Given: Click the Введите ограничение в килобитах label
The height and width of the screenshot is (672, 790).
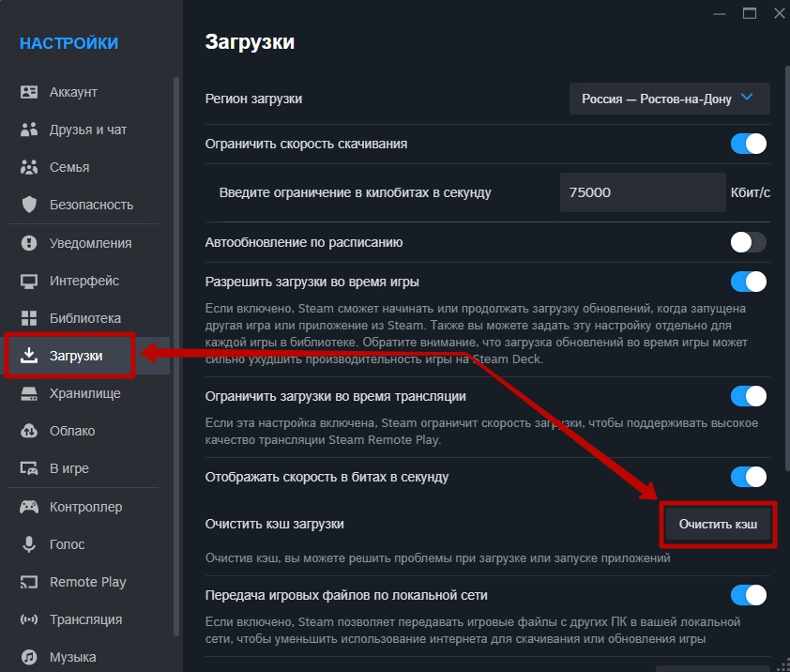Looking at the screenshot, I should coord(356,192).
